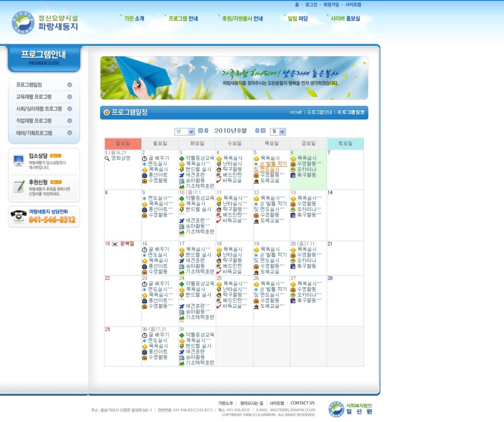Click the next month arrow button
504x422 pixels.
click(x=257, y=131)
